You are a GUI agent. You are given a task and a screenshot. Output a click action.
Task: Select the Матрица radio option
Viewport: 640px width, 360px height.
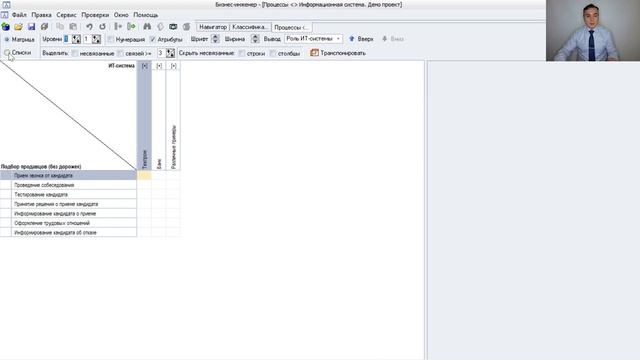(x=7, y=40)
